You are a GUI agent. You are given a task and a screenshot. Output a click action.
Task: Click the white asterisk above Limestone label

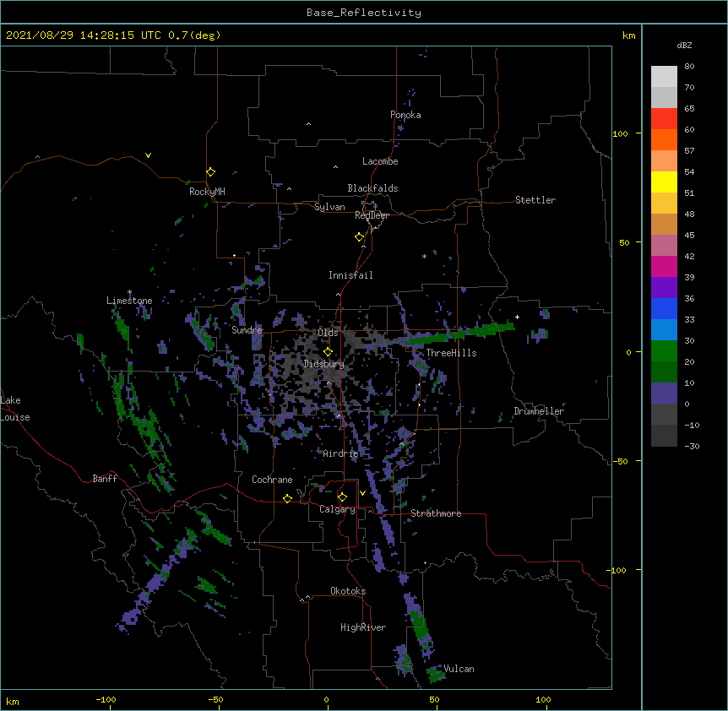(129, 292)
